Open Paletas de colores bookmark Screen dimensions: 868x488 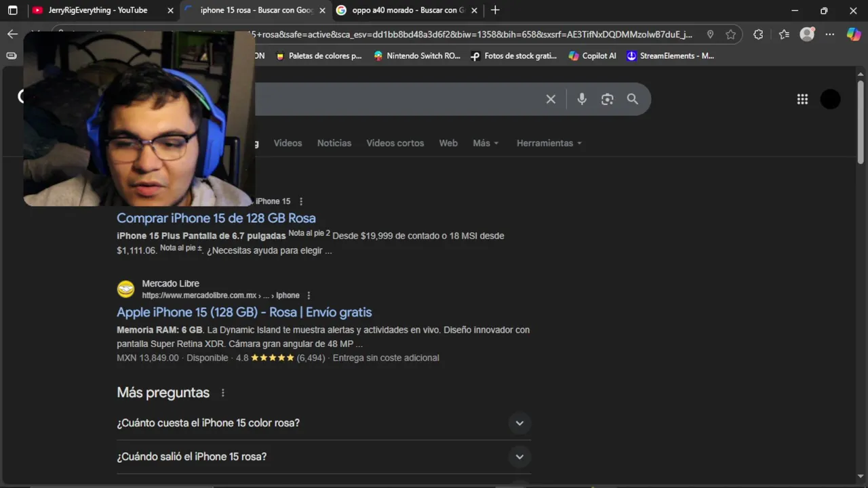[x=319, y=56]
